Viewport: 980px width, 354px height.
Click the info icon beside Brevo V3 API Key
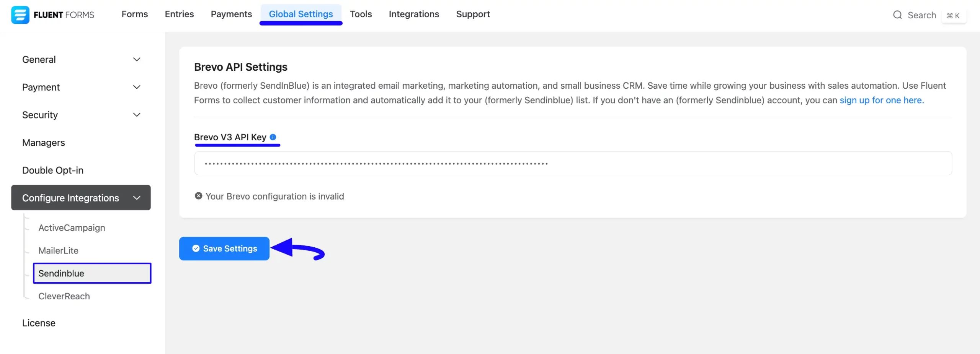click(x=273, y=137)
